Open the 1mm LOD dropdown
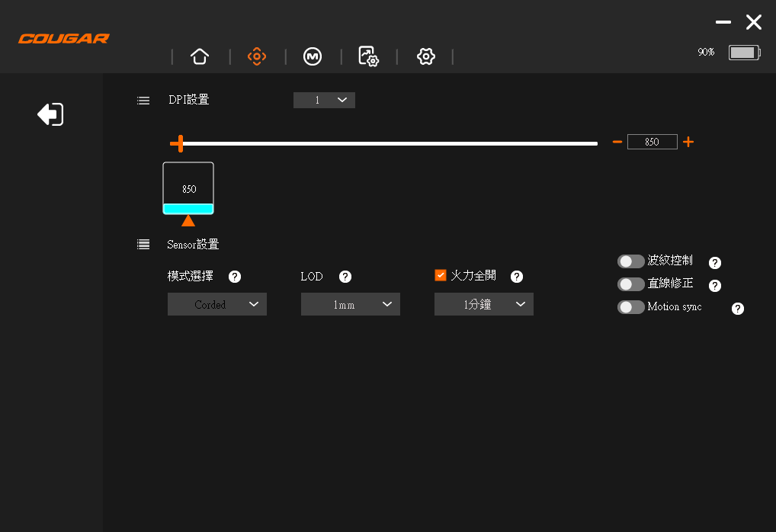The width and height of the screenshot is (776, 532). (351, 304)
